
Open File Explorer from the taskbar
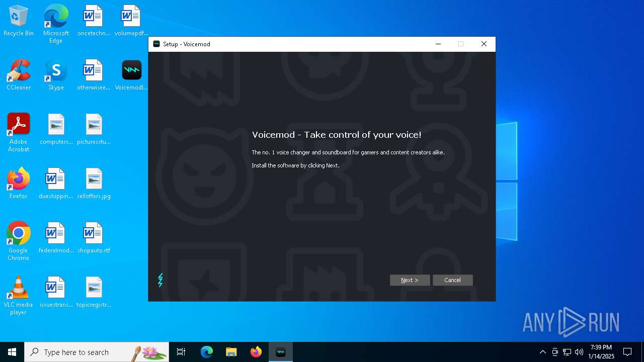point(231,352)
